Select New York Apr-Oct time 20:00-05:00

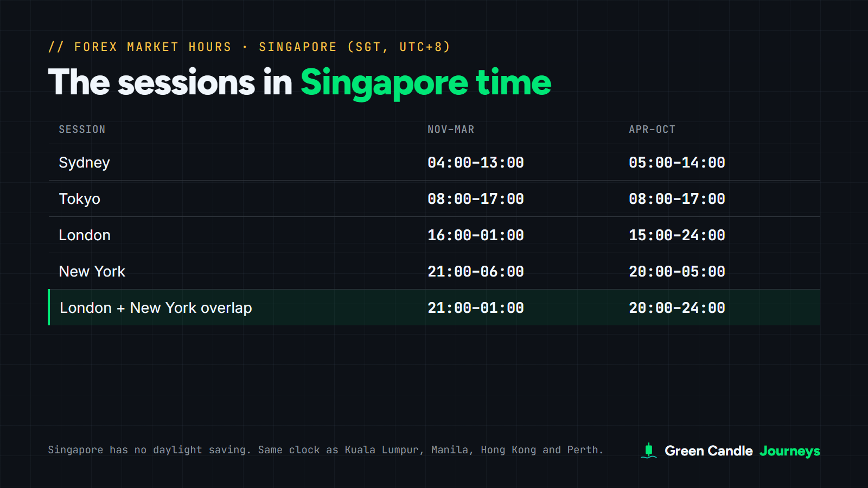(x=677, y=272)
